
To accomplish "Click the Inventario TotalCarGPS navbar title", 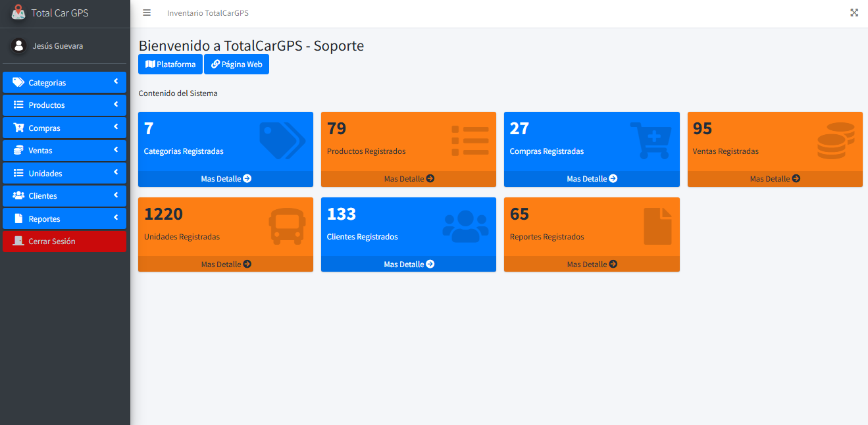I will 208,13.
